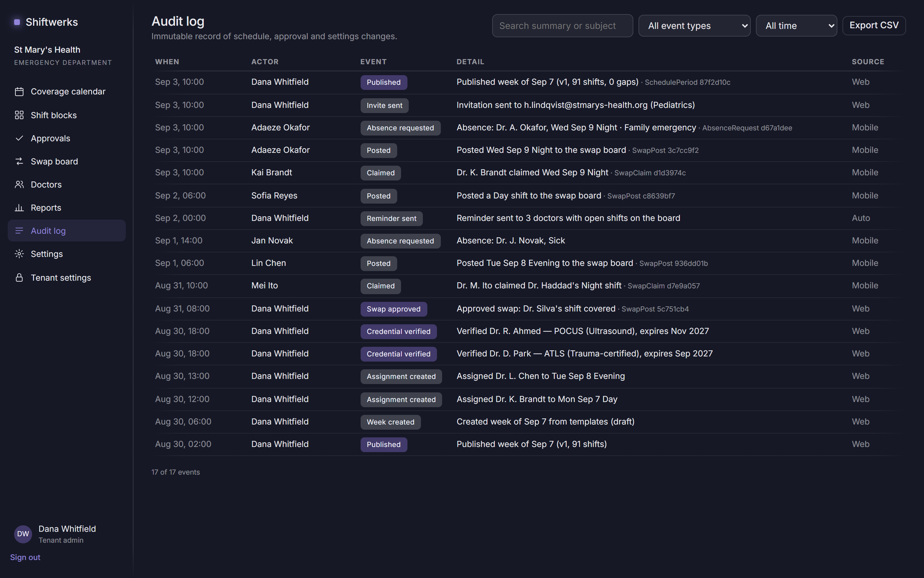Focus the search summary or subject field
Viewport: 924px width, 578px height.
tap(562, 26)
